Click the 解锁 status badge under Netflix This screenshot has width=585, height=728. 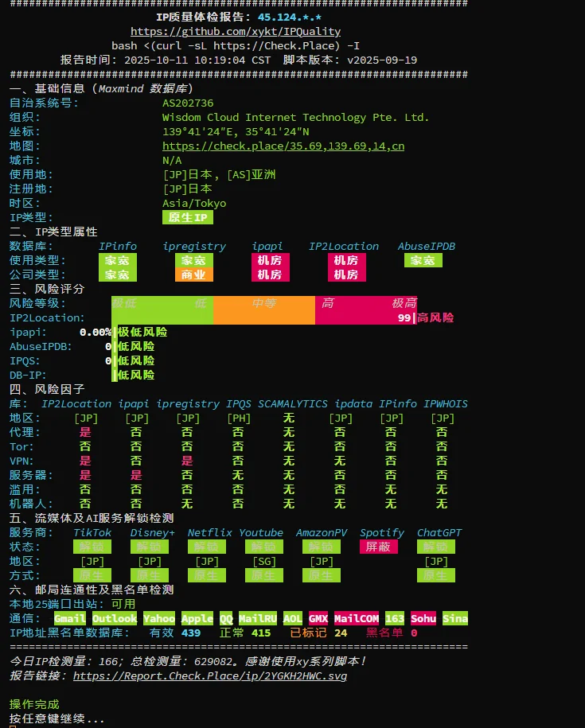tap(207, 547)
